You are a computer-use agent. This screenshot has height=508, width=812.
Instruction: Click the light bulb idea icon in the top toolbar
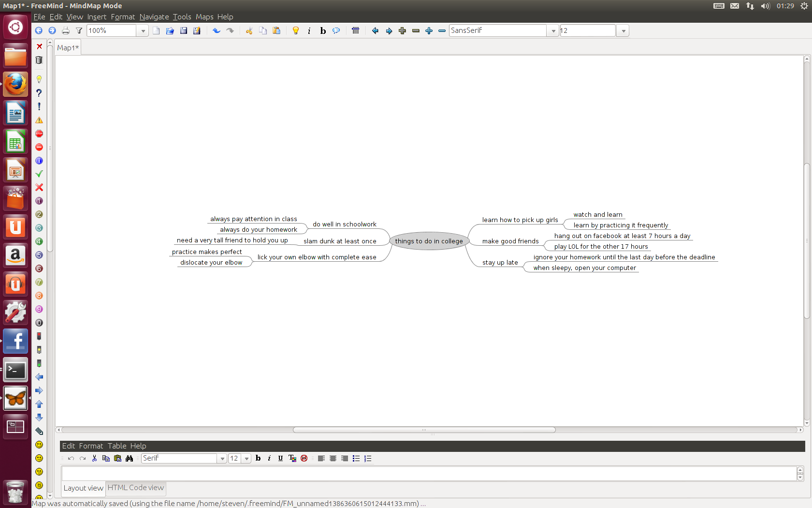tap(296, 30)
